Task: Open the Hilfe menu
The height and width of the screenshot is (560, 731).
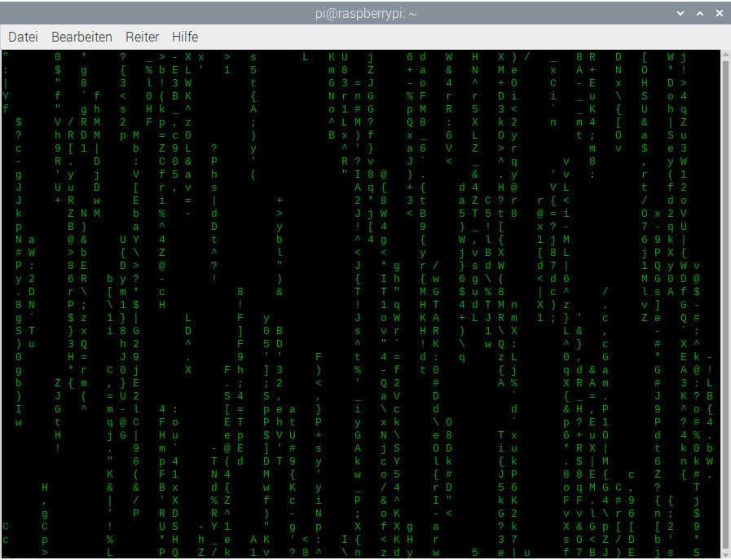Action: pos(185,37)
